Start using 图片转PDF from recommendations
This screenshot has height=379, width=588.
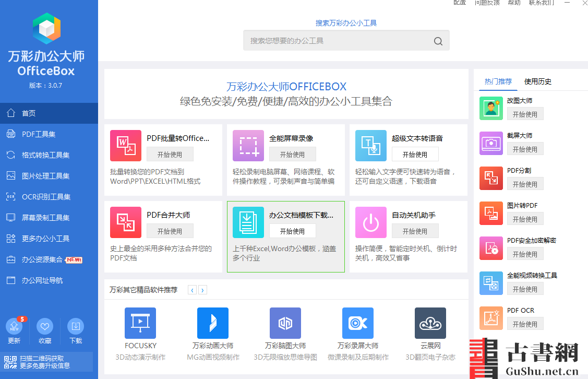(525, 219)
